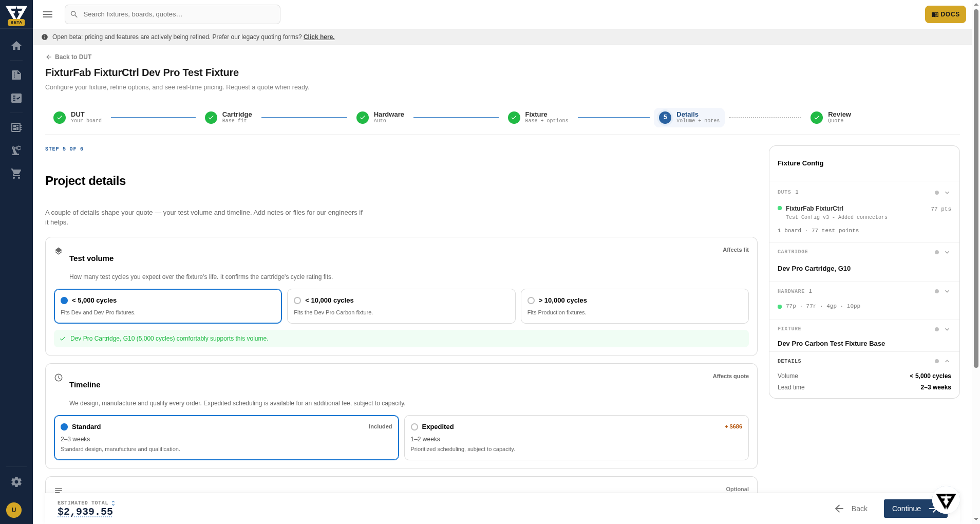Go to the Cartridge step tab
The width and height of the screenshot is (980, 524).
(x=229, y=118)
